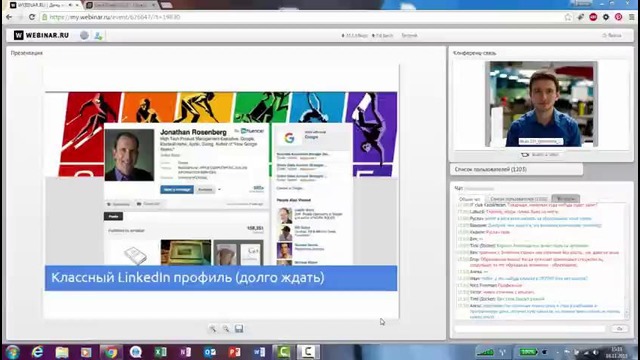Click the pencil extension icon beside the star

coord(580,17)
